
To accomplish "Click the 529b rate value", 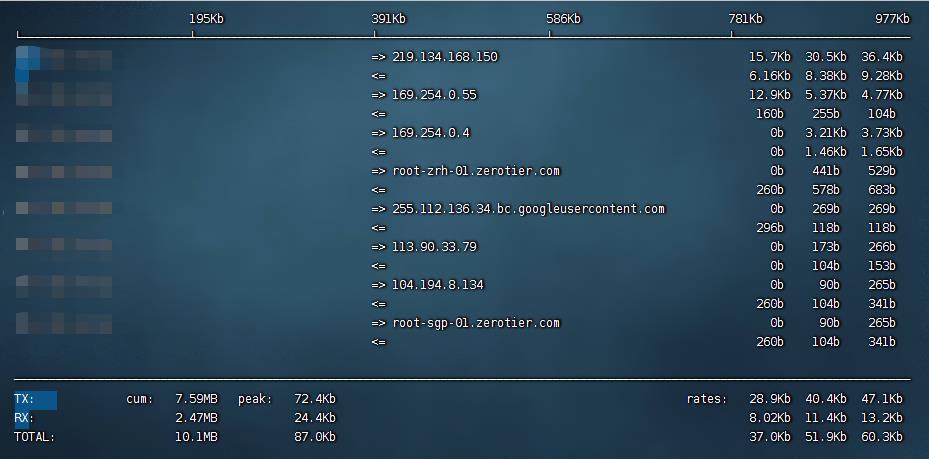I will [882, 171].
